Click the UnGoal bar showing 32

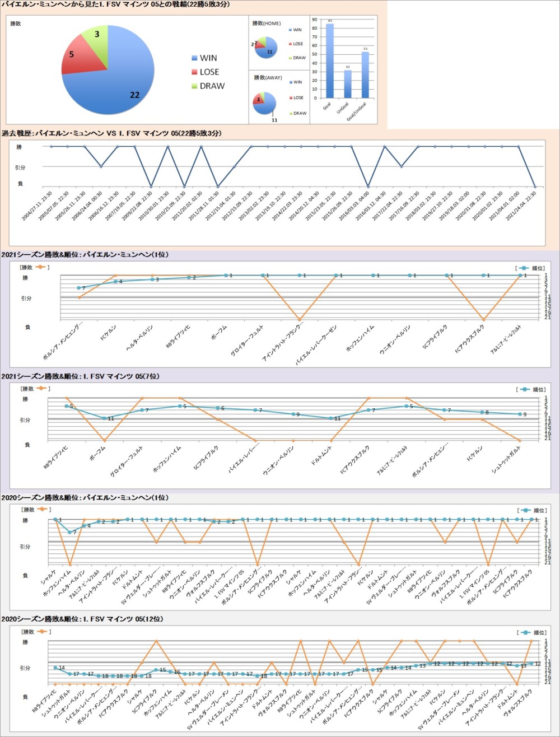pyautogui.click(x=348, y=83)
